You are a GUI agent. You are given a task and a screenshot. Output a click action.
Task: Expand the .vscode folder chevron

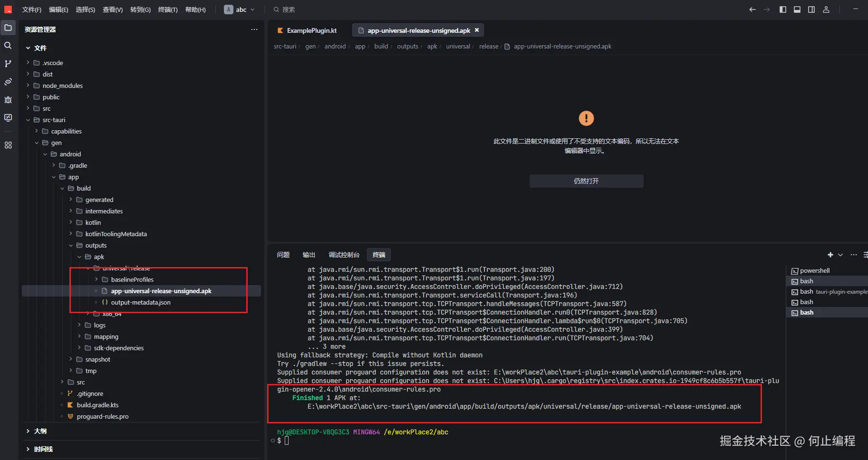(x=28, y=63)
